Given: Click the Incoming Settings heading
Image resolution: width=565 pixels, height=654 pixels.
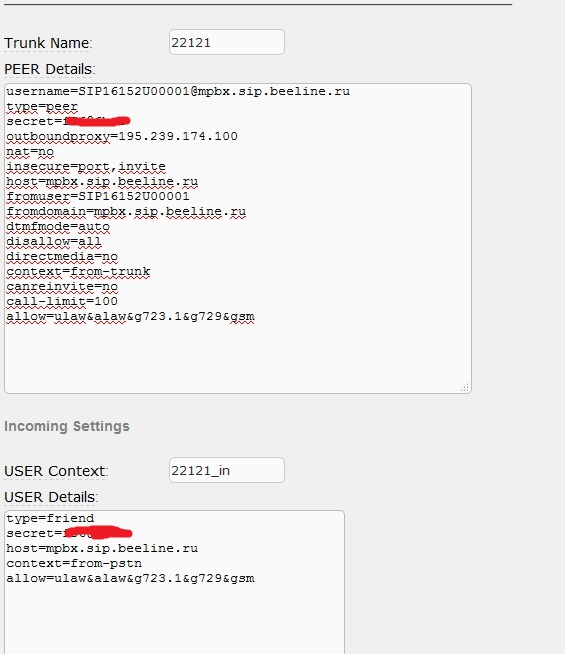Looking at the screenshot, I should tap(67, 426).
